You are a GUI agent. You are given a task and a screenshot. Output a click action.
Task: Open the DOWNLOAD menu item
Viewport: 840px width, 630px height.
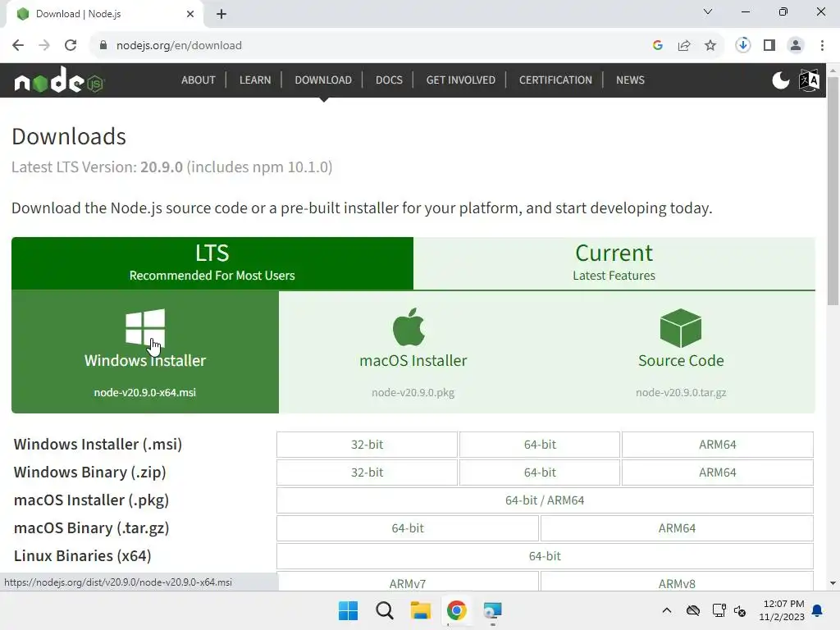(323, 80)
